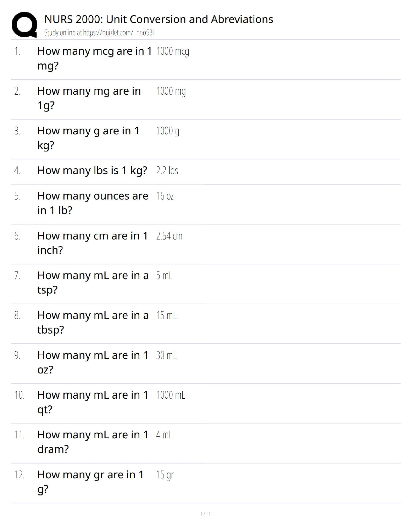Screen dimensions: 411x532
Task: Select question 'How many mL are in a tsp?'
Action: click(93, 282)
